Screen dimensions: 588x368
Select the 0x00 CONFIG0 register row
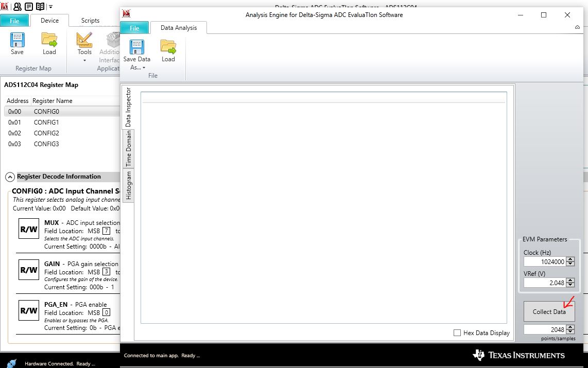click(62, 111)
